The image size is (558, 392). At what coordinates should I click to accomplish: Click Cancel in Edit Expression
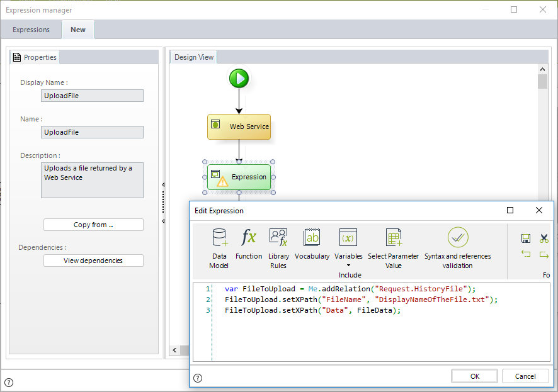tap(525, 376)
